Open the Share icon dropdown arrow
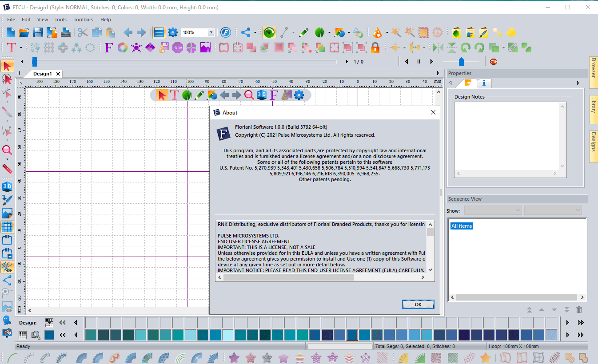 (255, 32)
